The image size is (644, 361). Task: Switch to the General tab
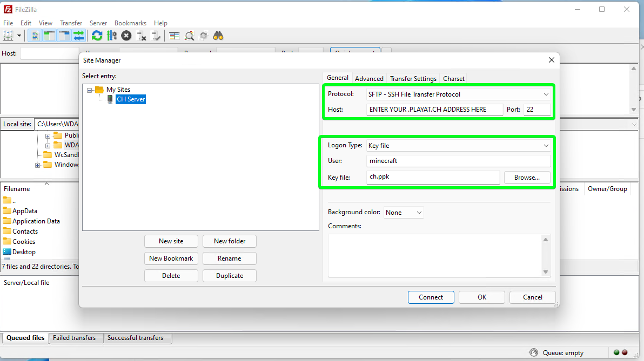pos(338,78)
